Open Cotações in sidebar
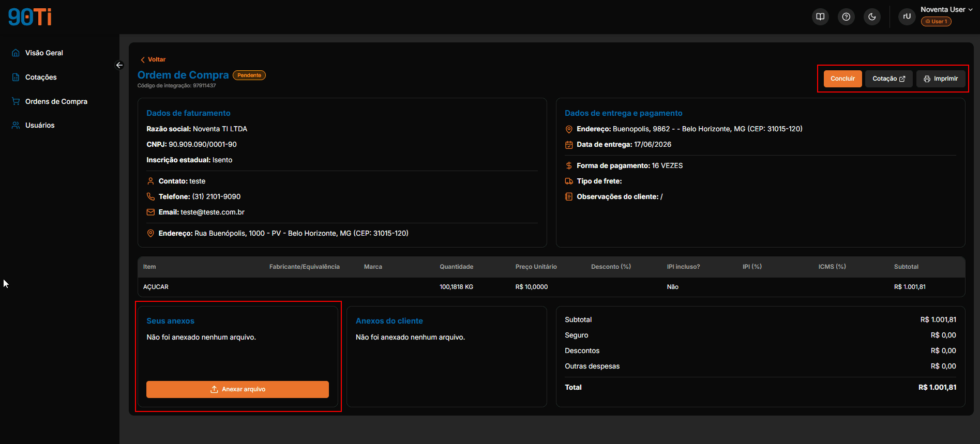 [x=41, y=77]
